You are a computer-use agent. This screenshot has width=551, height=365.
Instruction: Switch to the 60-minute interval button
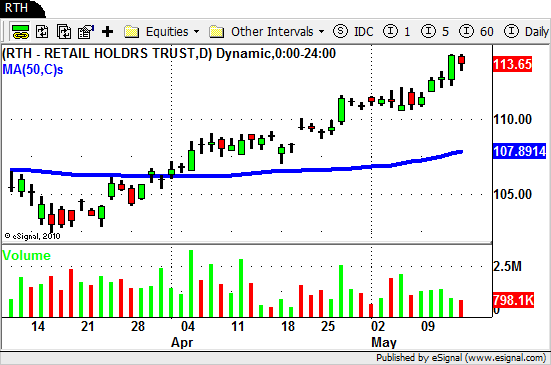tap(476, 32)
